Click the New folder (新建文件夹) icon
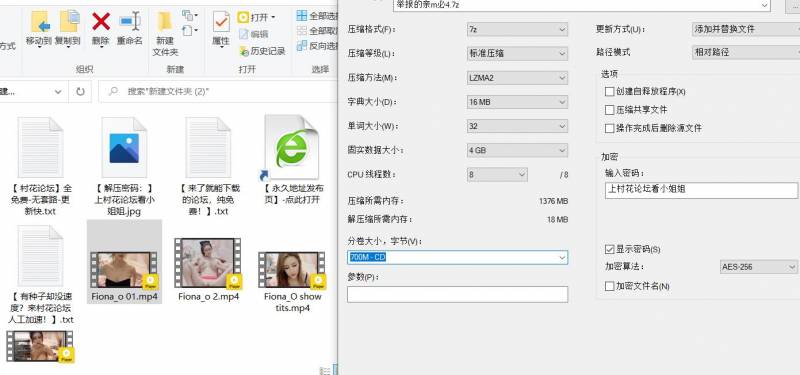Viewport: 800px width, 375px height. click(x=164, y=22)
